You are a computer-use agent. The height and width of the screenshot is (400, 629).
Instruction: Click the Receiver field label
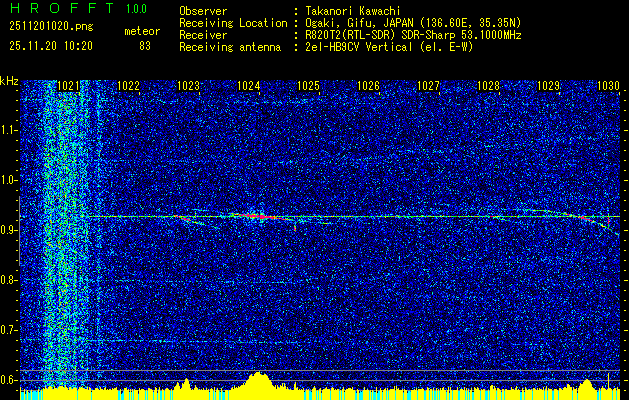coord(203,35)
